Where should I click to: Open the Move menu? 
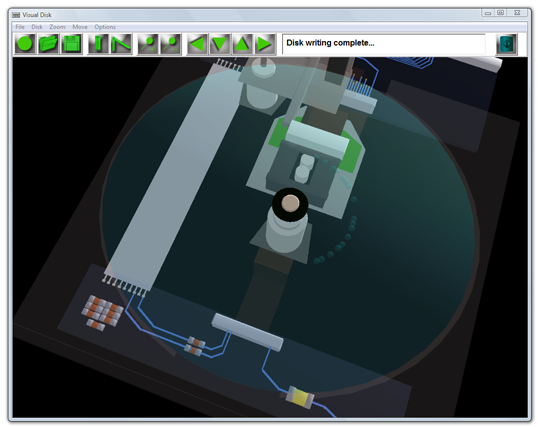click(80, 27)
